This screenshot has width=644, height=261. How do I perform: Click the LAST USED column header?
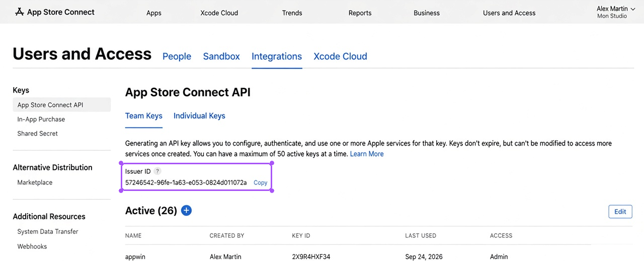click(421, 236)
